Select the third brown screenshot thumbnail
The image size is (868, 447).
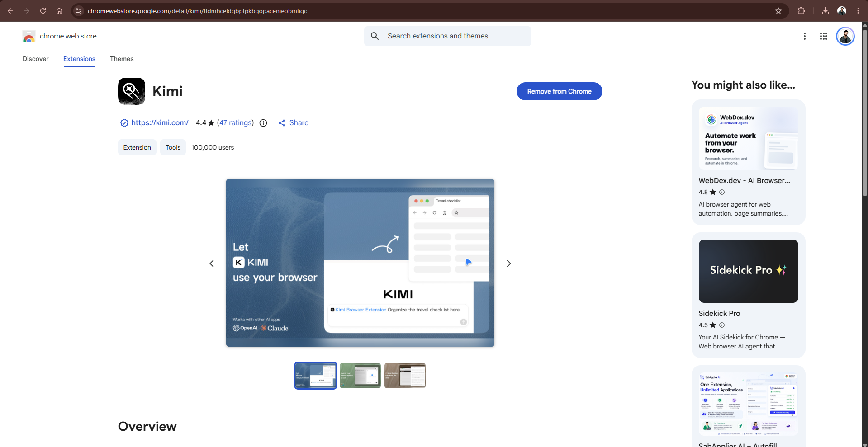405,376
